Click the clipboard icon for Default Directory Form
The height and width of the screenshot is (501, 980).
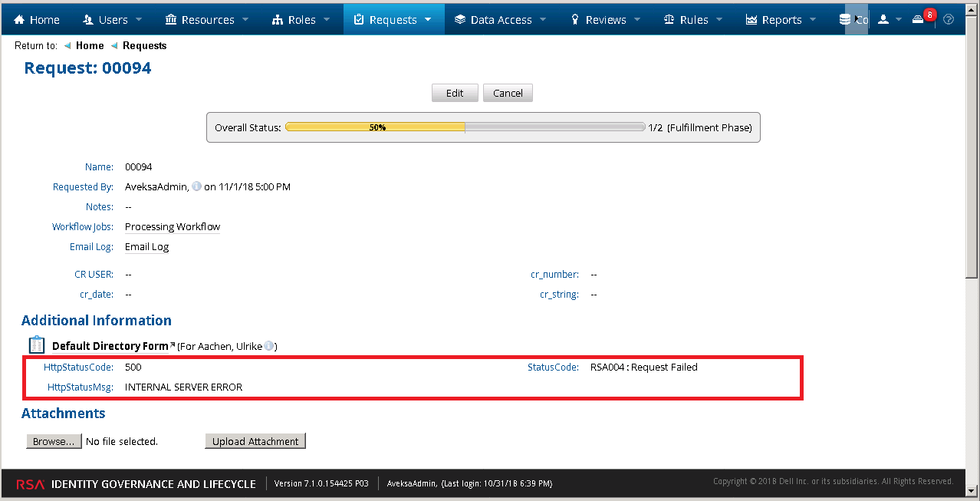tap(36, 345)
